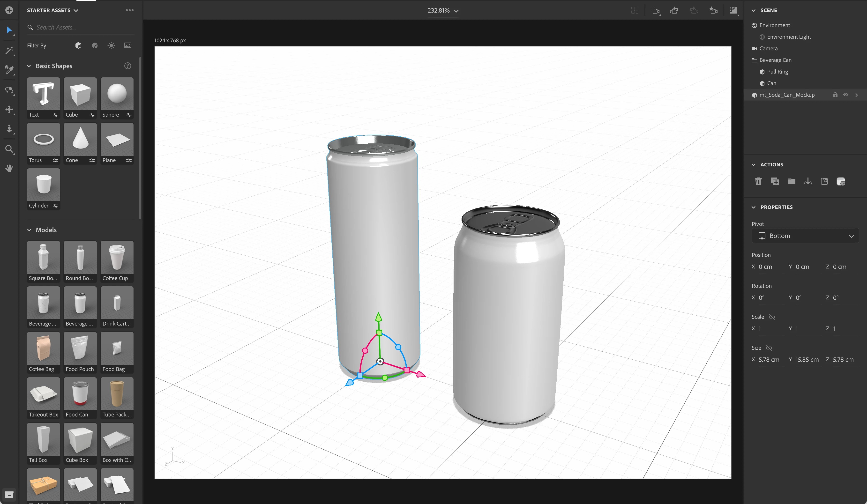
Task: Click the Basic Shapes help button
Action: (x=128, y=66)
